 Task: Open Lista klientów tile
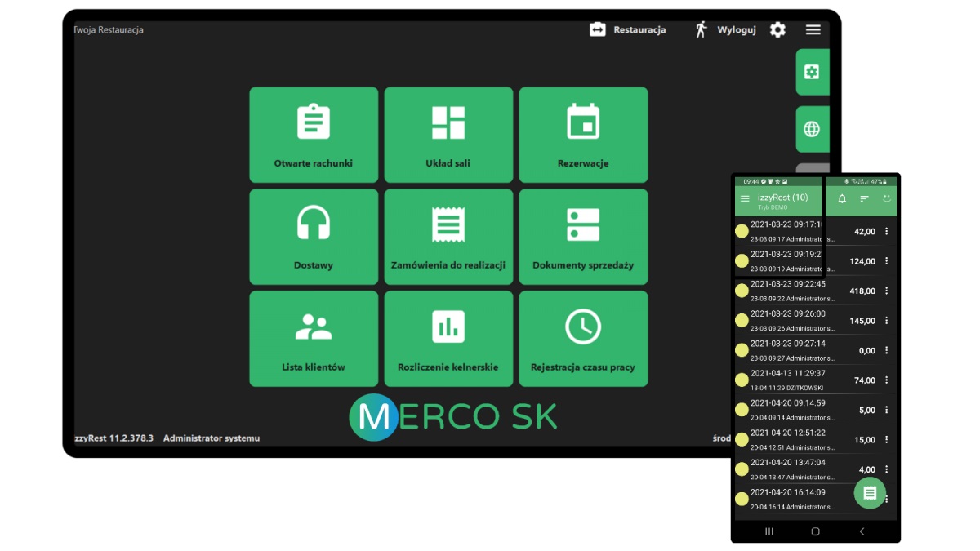click(314, 339)
